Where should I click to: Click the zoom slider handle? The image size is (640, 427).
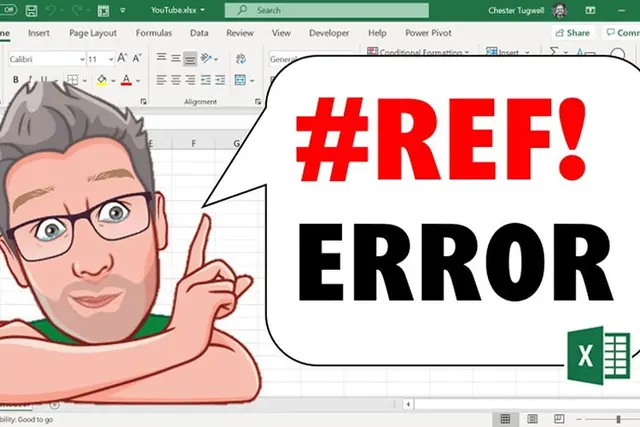pyautogui.click(x=618, y=419)
